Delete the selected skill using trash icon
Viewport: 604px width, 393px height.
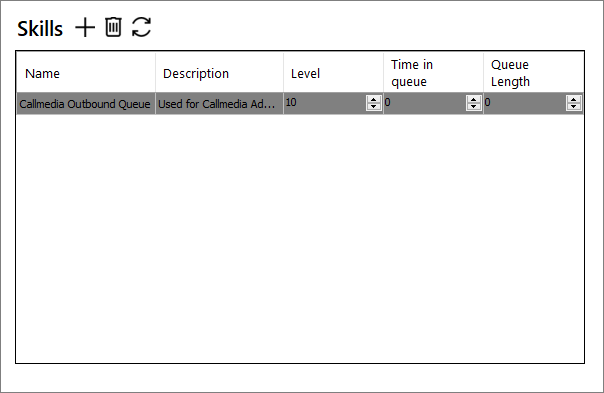coord(113,27)
